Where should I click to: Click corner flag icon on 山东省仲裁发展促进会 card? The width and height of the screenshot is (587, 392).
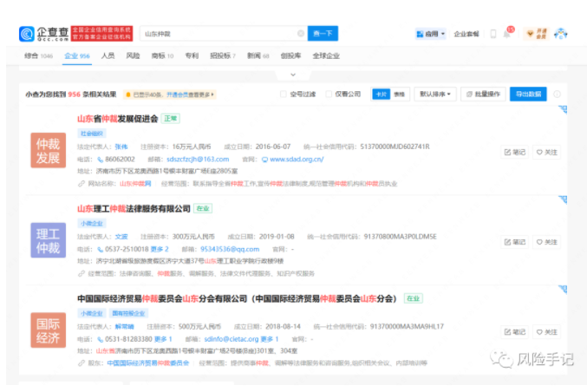click(563, 109)
